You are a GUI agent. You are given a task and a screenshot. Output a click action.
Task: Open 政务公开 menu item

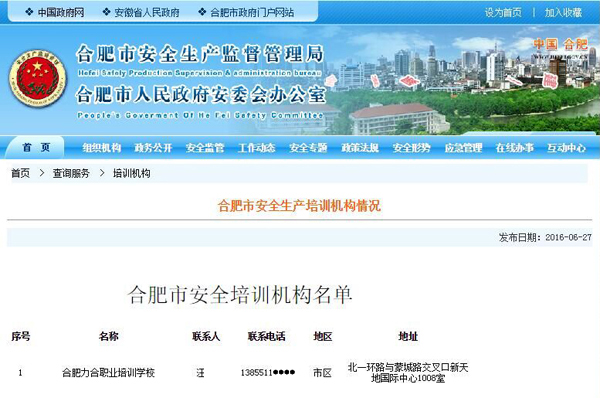click(x=153, y=148)
